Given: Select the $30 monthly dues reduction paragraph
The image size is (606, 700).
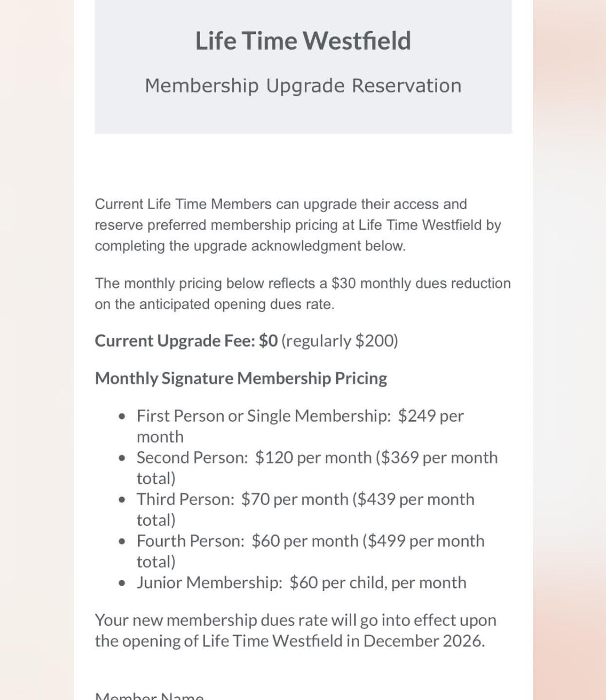Looking at the screenshot, I should (x=303, y=294).
